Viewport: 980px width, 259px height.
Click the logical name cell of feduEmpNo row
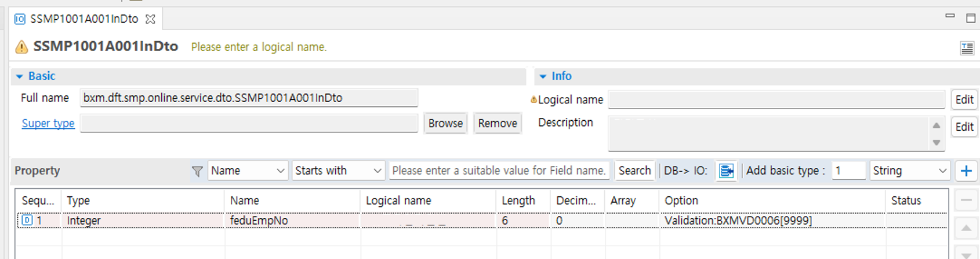[428, 221]
